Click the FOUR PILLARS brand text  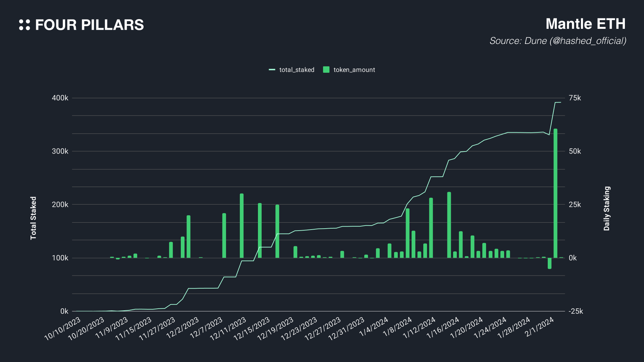pyautogui.click(x=89, y=25)
